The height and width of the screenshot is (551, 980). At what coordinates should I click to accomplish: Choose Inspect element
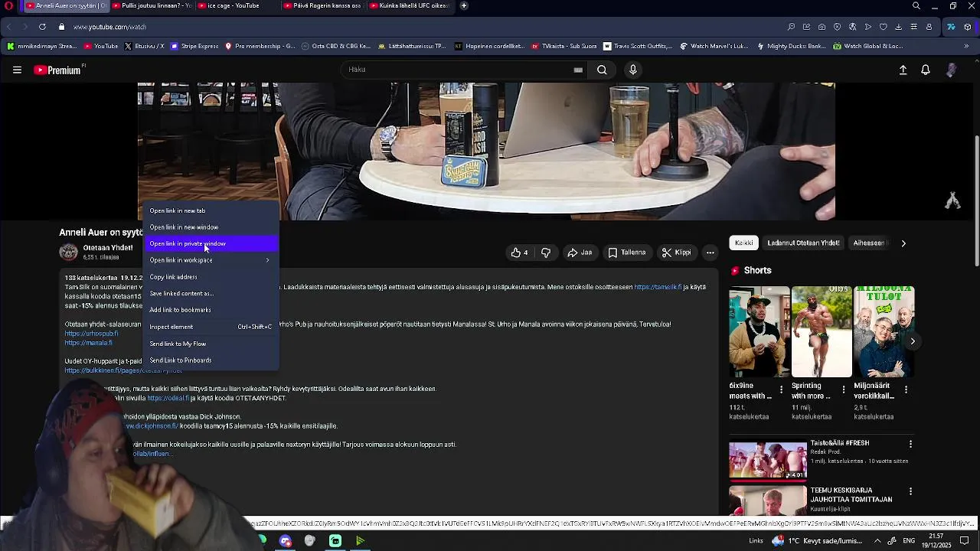(x=211, y=327)
